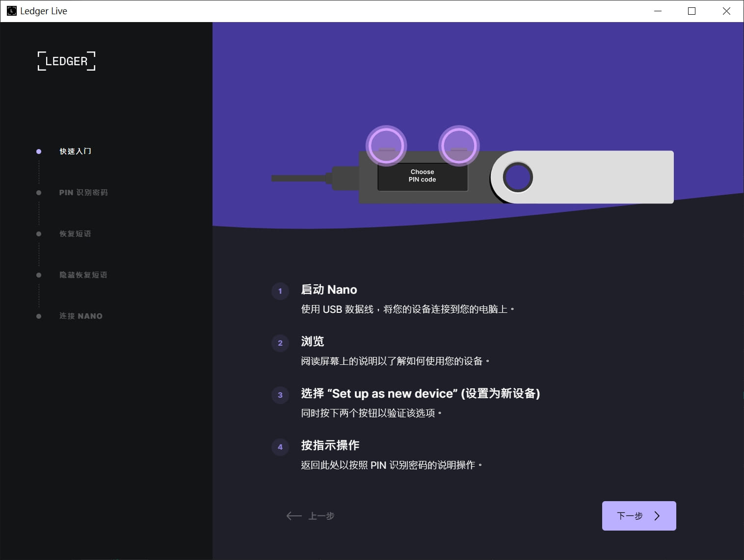This screenshot has height=560, width=744.
Task: Minimize the Ledger Live window
Action: click(658, 11)
